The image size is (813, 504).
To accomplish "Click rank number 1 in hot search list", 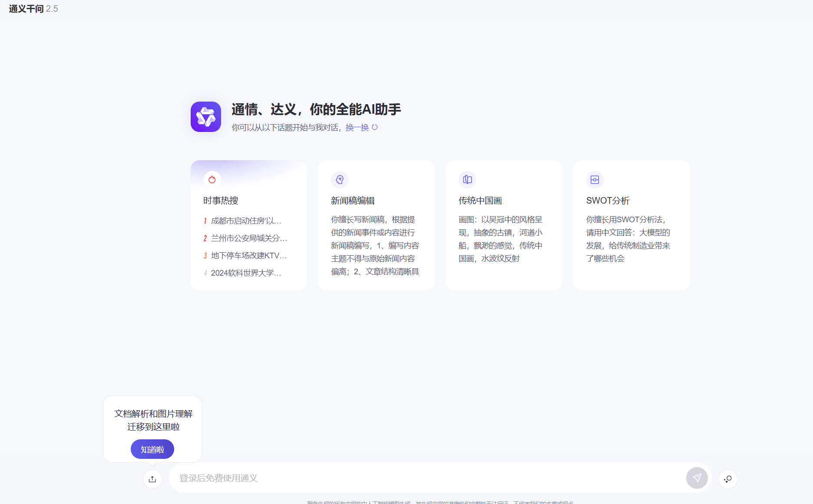I will (205, 221).
